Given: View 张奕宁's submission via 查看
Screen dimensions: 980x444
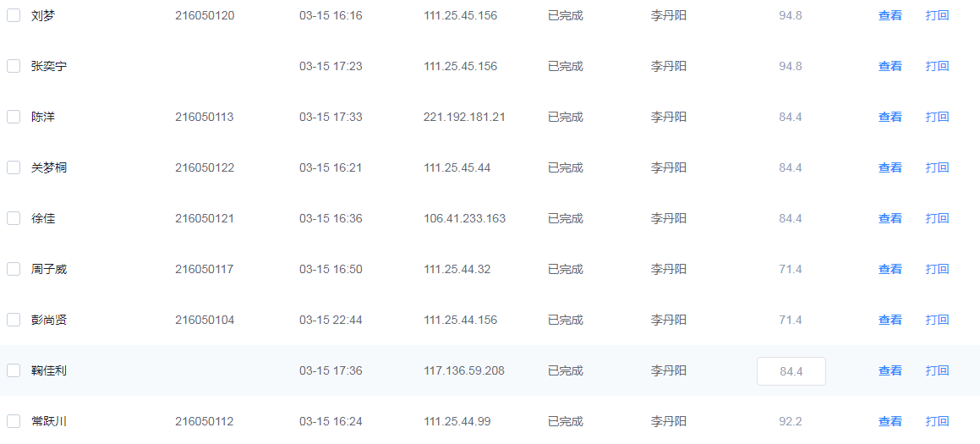Looking at the screenshot, I should point(890,66).
